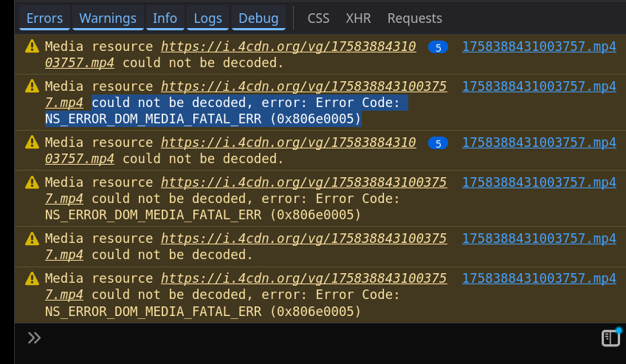Click warning triangle icon of first message
Screen dimensions: 626x364
[32, 47]
